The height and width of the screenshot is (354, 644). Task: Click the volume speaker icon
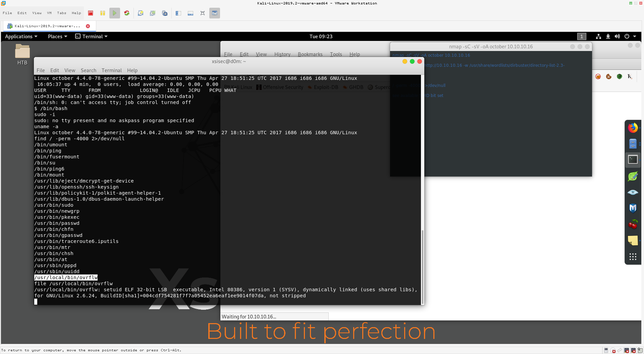coord(617,36)
